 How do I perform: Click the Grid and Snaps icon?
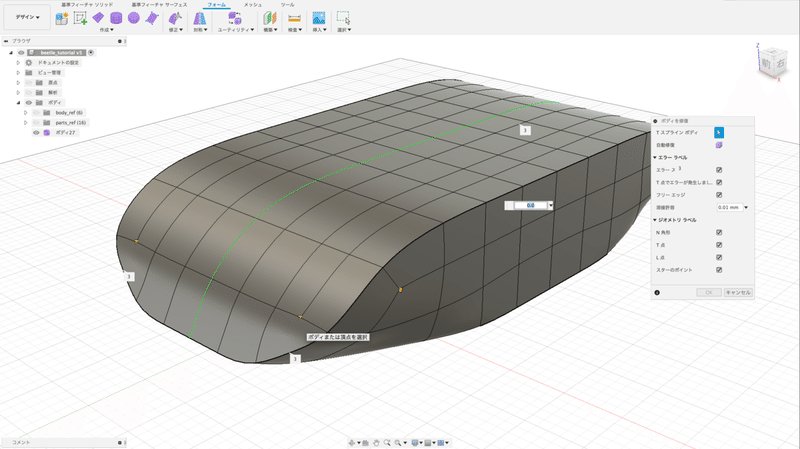[428, 443]
